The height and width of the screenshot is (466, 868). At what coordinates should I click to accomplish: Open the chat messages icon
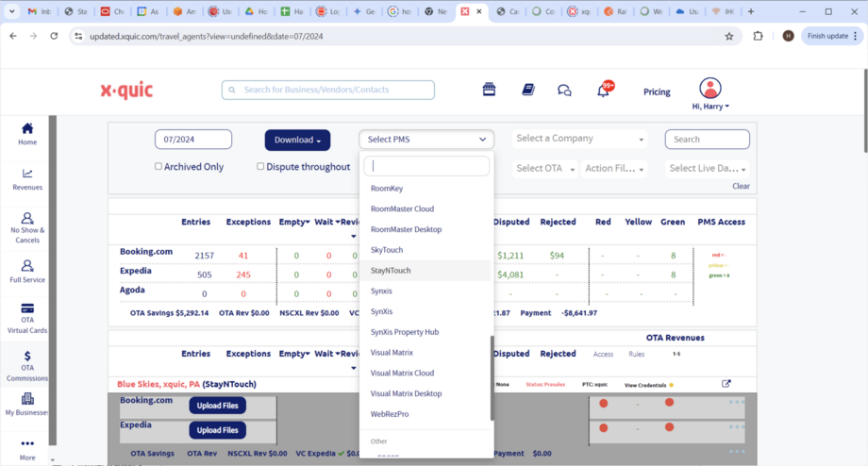[x=564, y=91]
